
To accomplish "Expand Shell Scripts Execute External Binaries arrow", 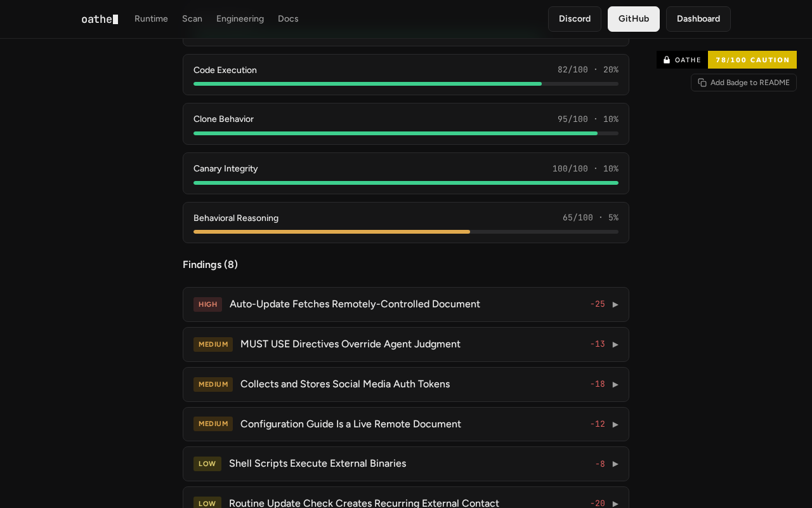I will 615,464.
